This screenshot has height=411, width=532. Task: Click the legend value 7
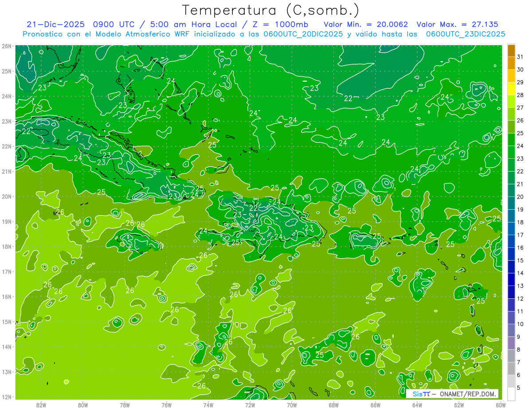pyautogui.click(x=519, y=362)
